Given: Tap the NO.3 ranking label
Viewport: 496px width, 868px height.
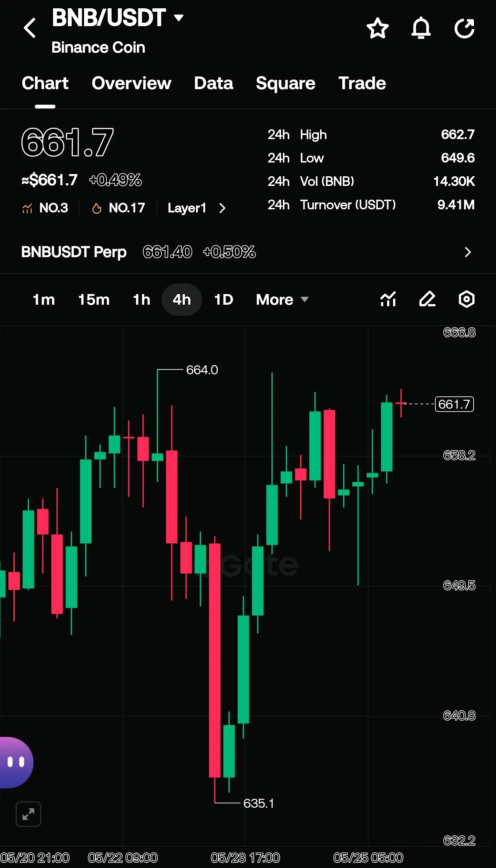Looking at the screenshot, I should [x=54, y=208].
